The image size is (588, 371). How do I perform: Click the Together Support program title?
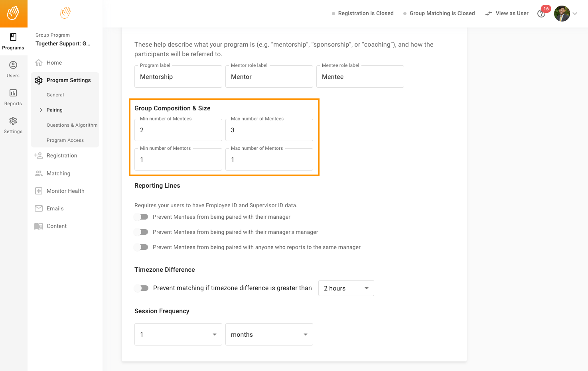click(x=63, y=43)
